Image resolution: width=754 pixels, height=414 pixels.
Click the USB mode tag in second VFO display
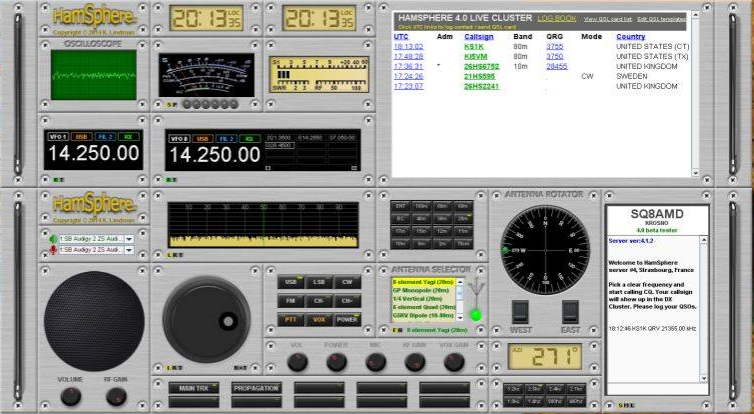tap(203, 138)
